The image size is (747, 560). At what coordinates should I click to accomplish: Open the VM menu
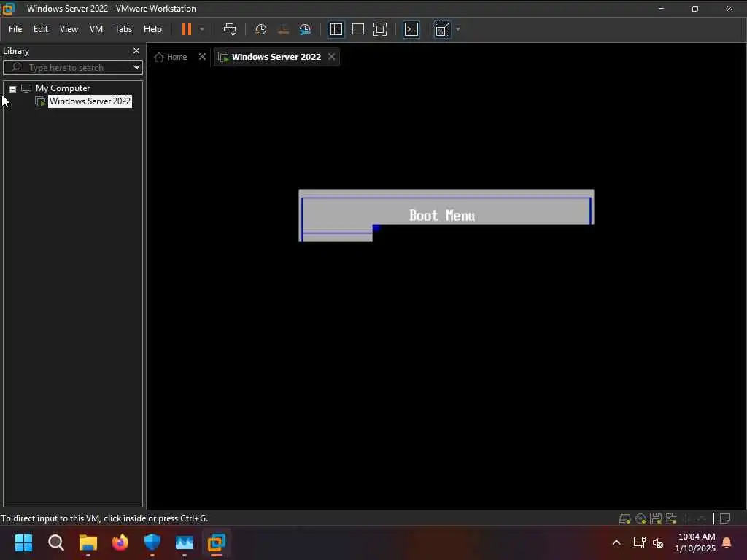[96, 29]
